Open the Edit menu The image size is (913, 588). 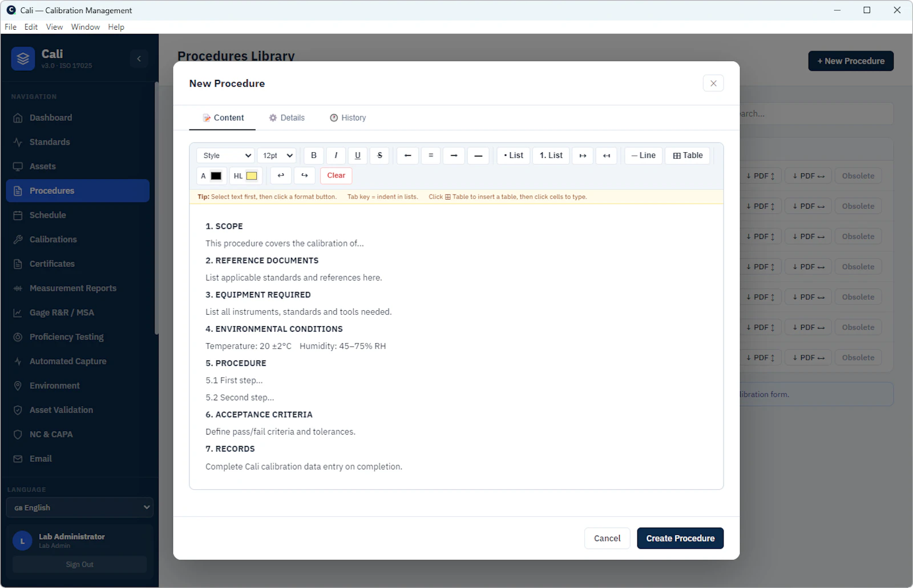pyautogui.click(x=31, y=27)
